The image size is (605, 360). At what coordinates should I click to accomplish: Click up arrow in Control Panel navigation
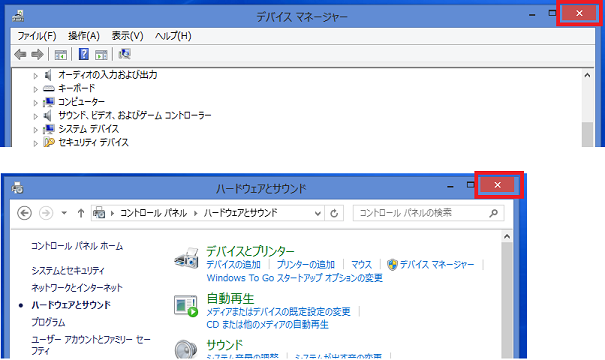click(81, 213)
